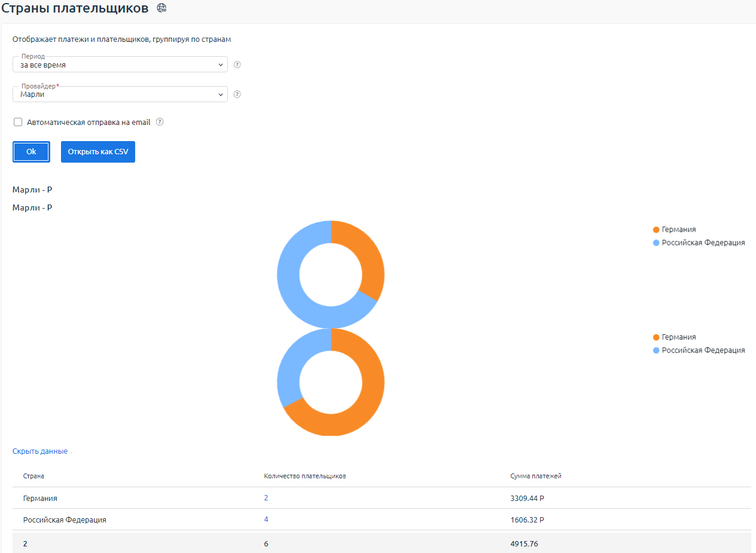
Task: Click the orange Германия legend dot of upper chart
Action: point(656,230)
